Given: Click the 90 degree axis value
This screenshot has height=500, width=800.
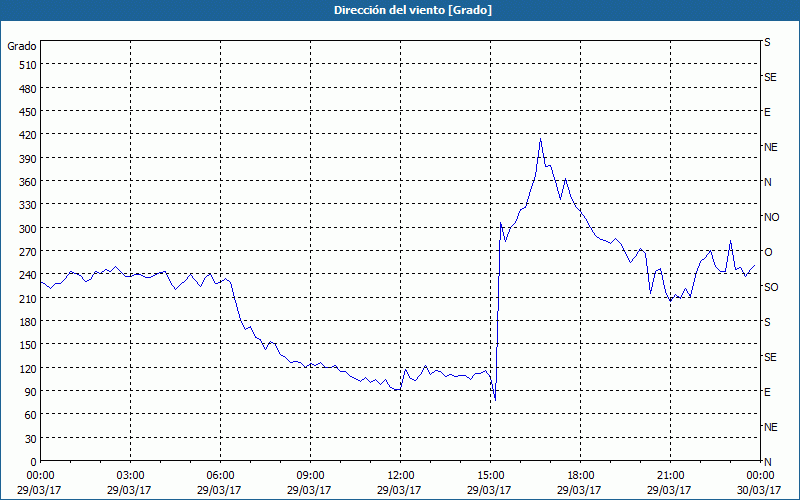Looking at the screenshot, I should tap(31, 392).
